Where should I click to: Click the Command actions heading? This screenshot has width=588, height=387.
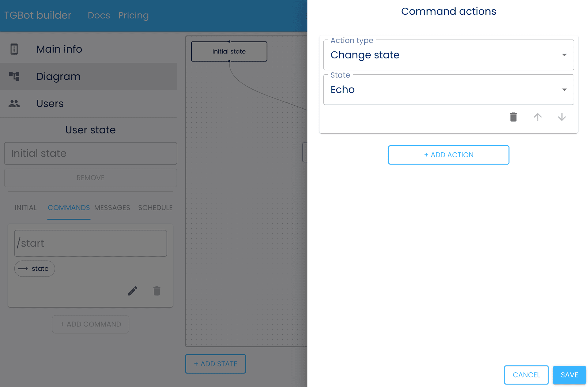449,11
